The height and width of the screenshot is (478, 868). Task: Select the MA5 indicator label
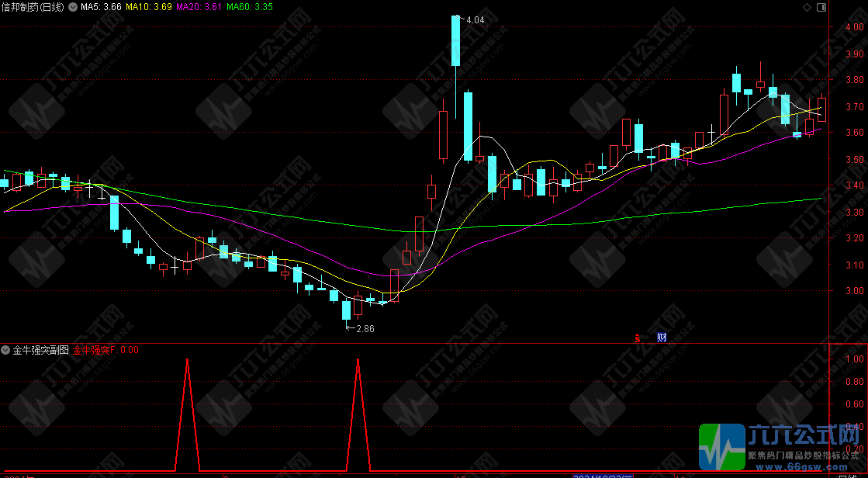click(x=102, y=7)
